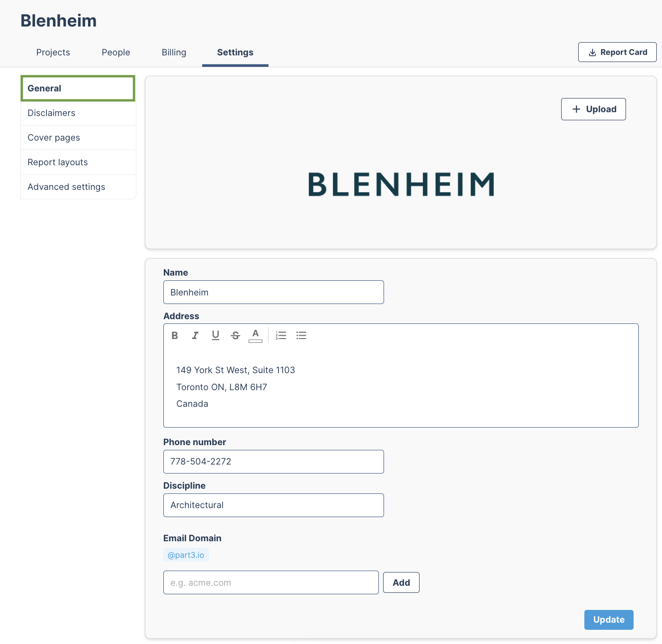The height and width of the screenshot is (644, 662).
Task: Apply strikethrough formatting to address text
Action: pos(235,335)
